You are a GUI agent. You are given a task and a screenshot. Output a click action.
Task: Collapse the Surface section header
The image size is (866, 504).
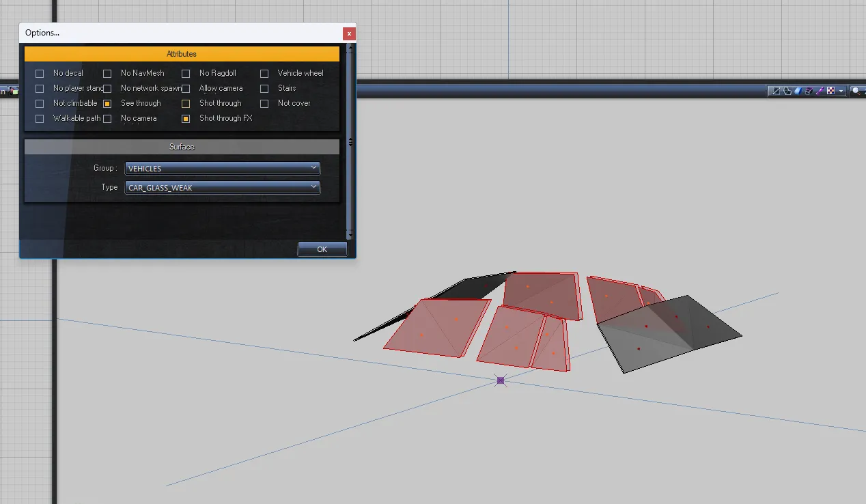pos(182,147)
